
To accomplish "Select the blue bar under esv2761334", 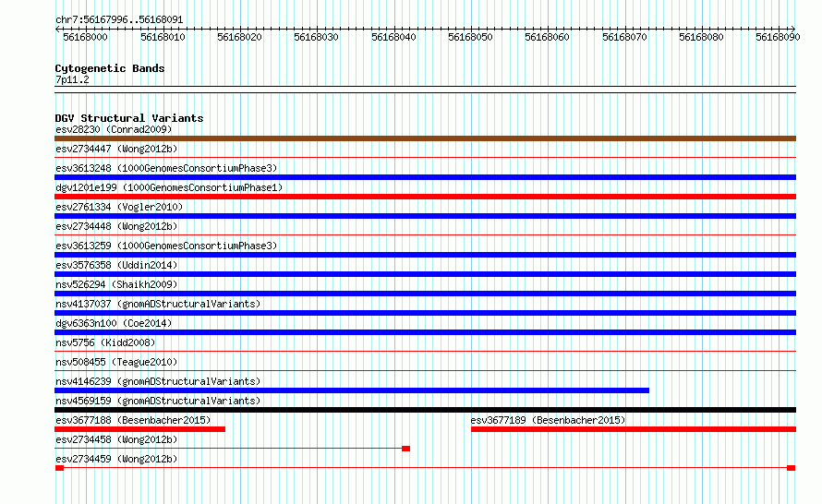I will 425,216.
